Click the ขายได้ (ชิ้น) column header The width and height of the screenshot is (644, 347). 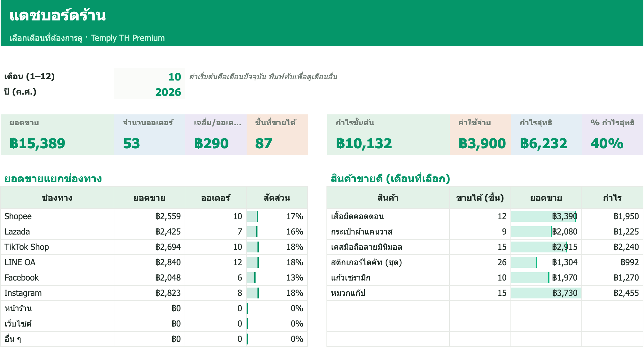(480, 198)
